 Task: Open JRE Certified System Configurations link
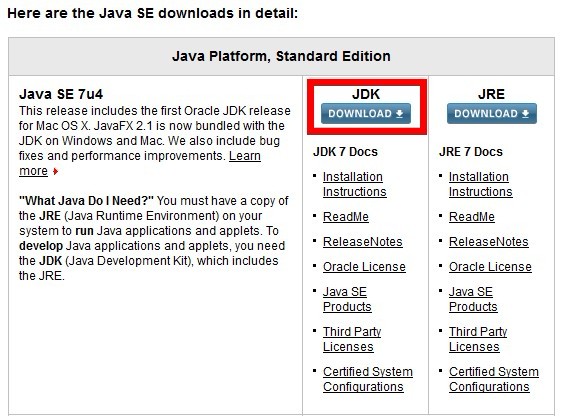[x=494, y=379]
